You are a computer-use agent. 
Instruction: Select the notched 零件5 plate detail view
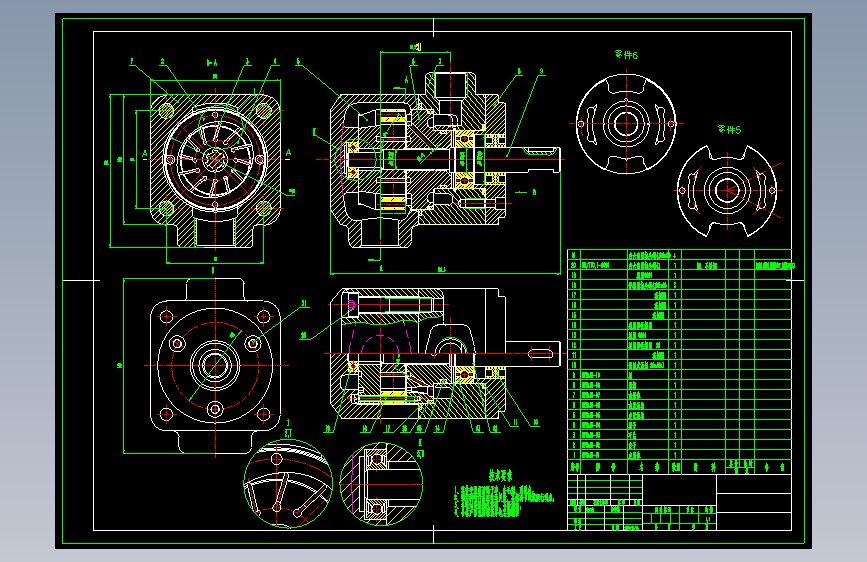[x=727, y=190]
